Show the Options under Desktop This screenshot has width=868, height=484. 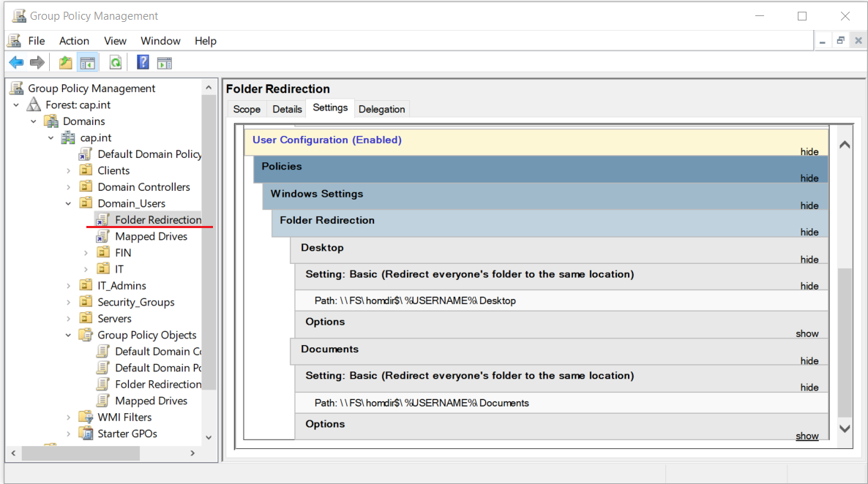807,333
